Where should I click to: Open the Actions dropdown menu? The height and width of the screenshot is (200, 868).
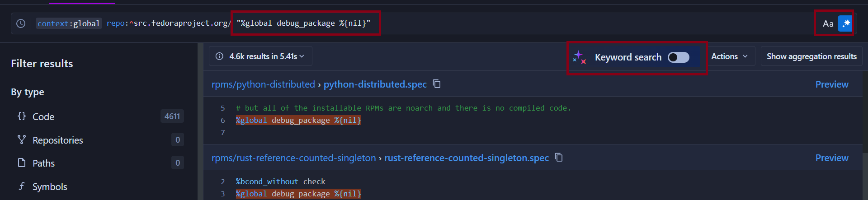tap(729, 56)
